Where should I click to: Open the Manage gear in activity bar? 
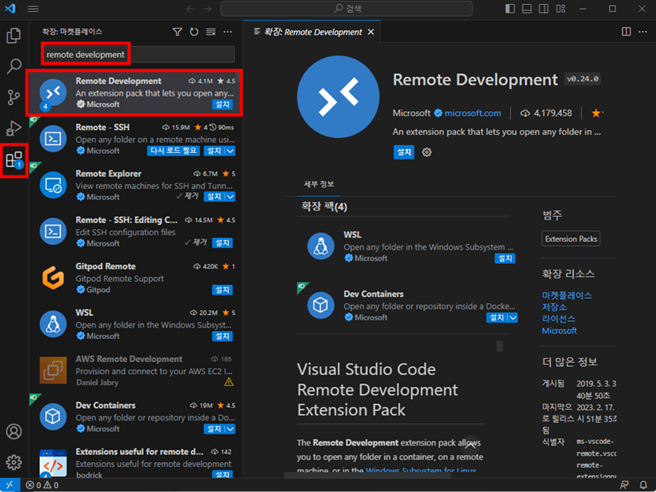[14, 462]
